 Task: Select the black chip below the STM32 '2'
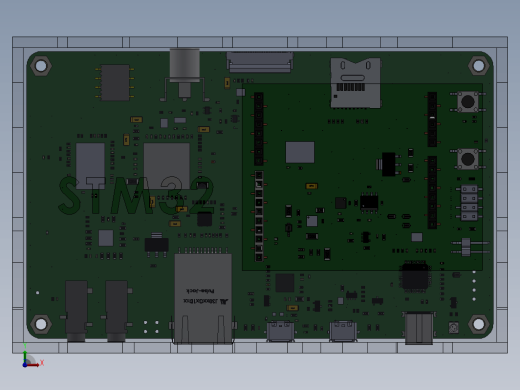[x=204, y=219]
